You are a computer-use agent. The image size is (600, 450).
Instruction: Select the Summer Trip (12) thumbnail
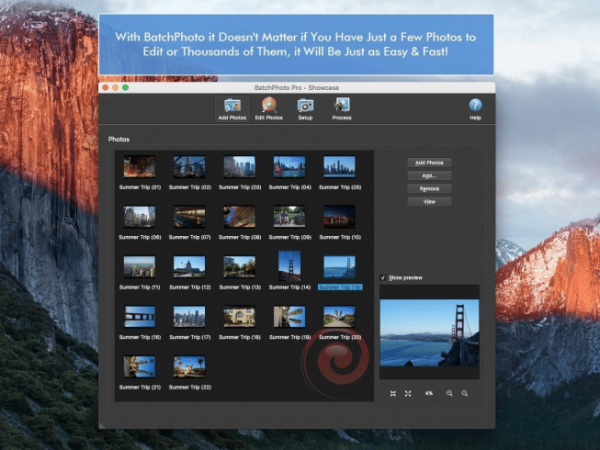click(x=189, y=267)
